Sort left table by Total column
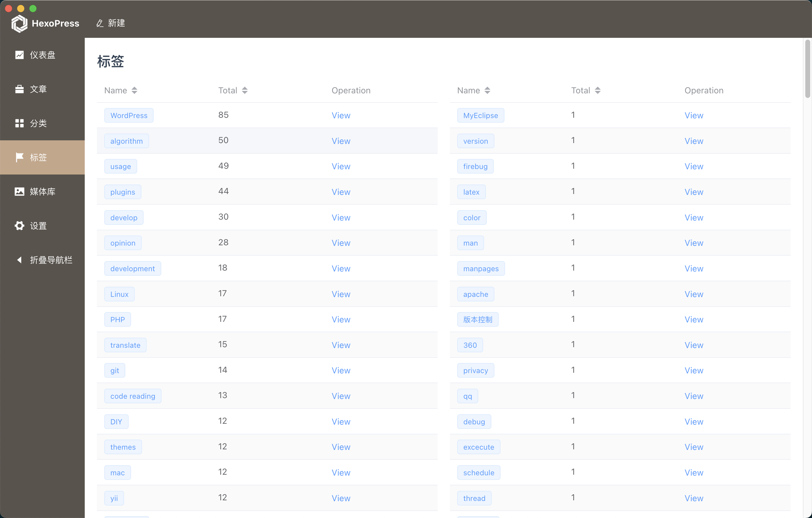Screen dimensions: 812x518 (245, 90)
